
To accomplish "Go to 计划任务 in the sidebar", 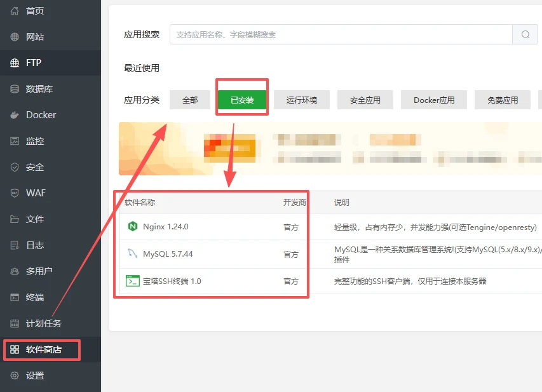I will pyautogui.click(x=43, y=323).
